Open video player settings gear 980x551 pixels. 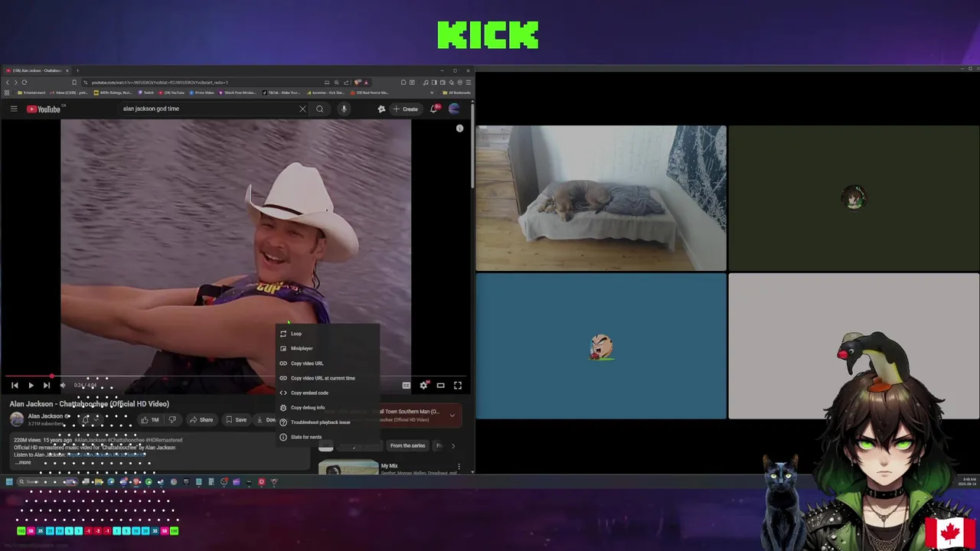click(x=423, y=386)
